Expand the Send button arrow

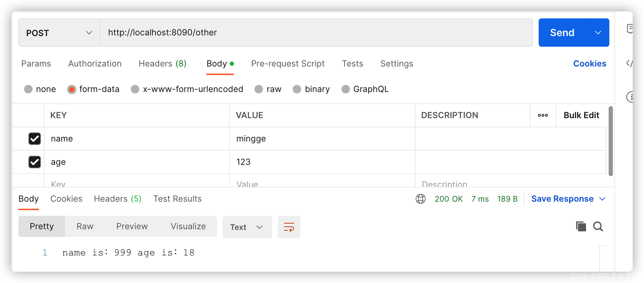[598, 33]
